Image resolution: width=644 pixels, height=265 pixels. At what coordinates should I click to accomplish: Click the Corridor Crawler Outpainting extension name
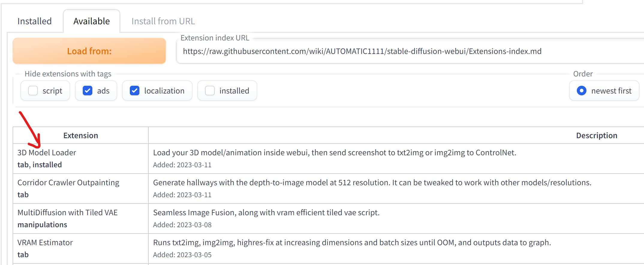point(68,183)
